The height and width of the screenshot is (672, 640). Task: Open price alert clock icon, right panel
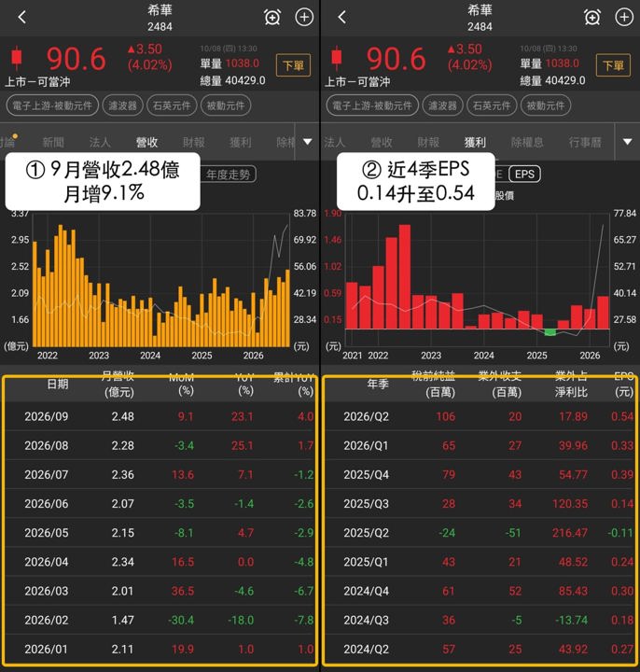click(x=592, y=17)
